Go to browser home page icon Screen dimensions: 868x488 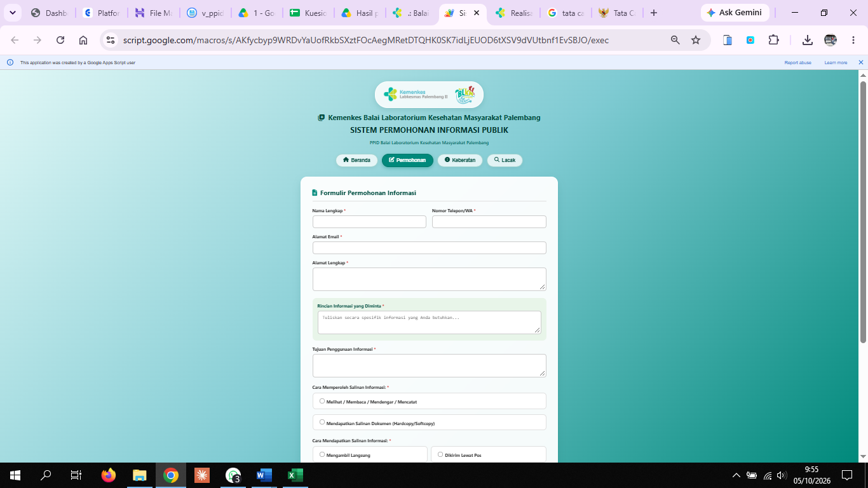click(x=83, y=40)
